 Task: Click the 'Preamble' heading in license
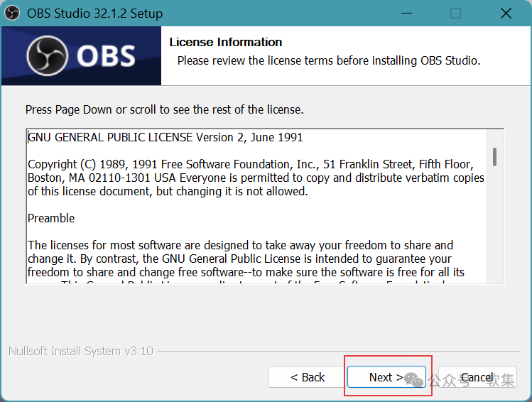pos(51,218)
